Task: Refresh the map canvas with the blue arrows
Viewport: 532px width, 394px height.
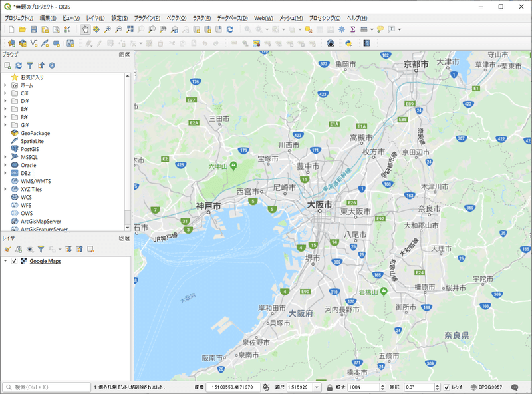Action: 229,29
